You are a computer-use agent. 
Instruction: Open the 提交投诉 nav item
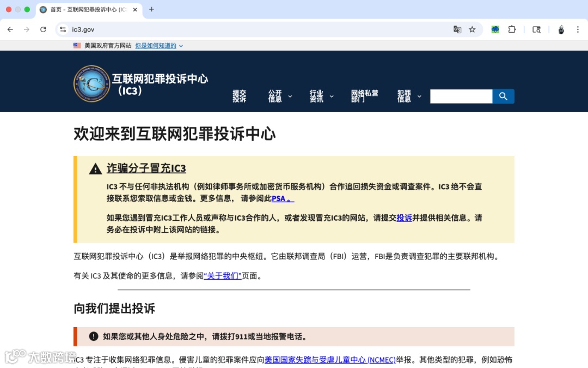point(239,96)
